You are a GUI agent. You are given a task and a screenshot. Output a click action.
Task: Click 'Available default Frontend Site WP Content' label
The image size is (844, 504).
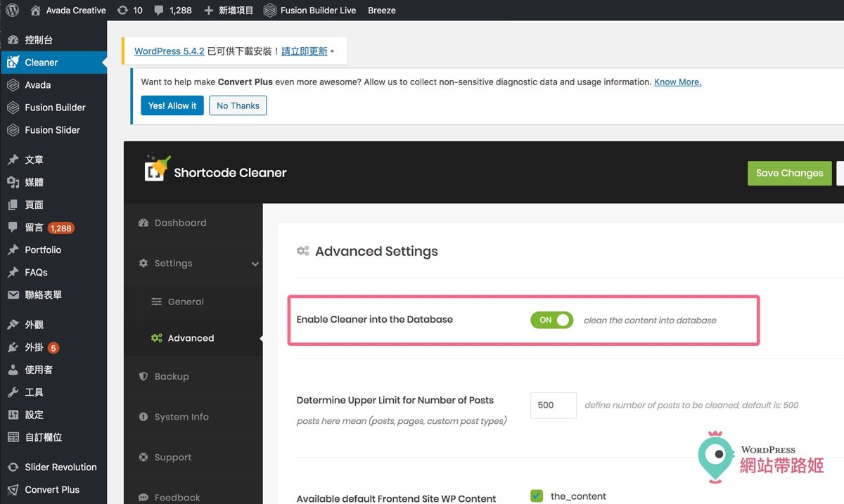[x=397, y=498]
